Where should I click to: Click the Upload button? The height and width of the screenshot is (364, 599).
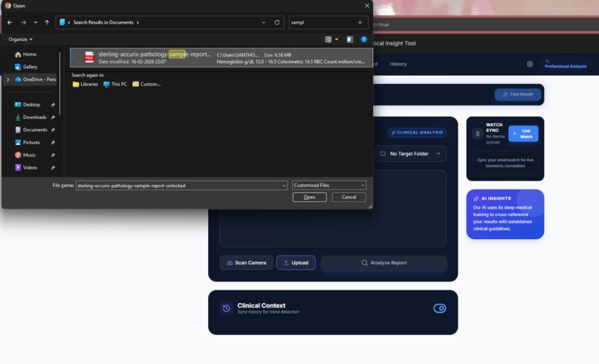click(296, 263)
